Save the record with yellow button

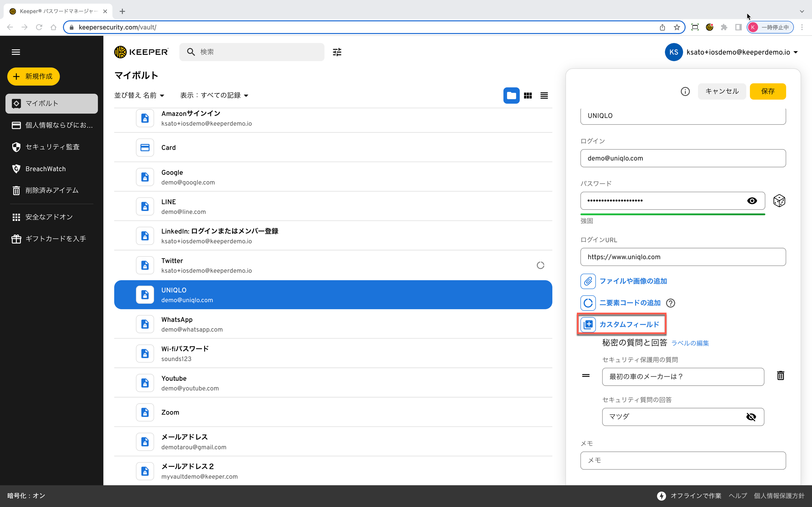tap(767, 91)
